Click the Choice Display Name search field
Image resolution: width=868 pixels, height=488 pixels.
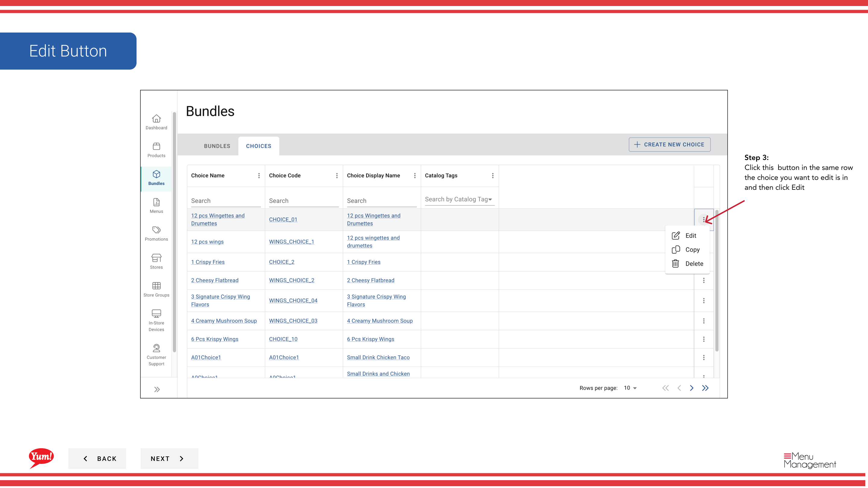(382, 201)
